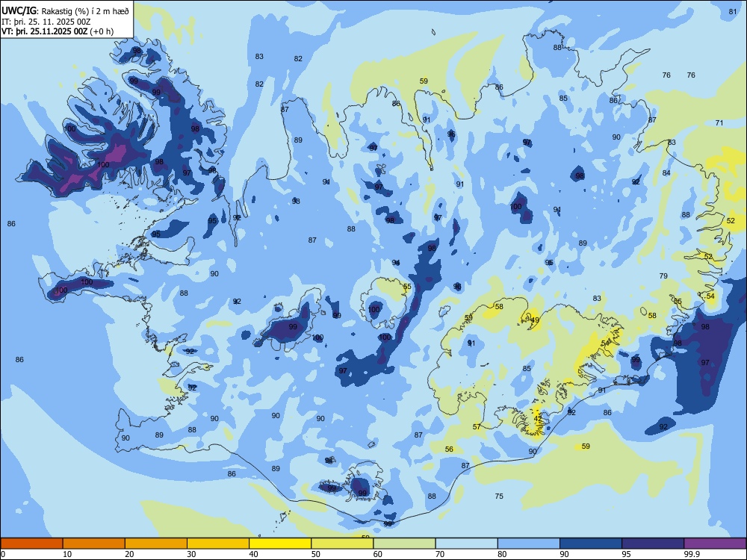The height and width of the screenshot is (560, 747).
Task: Click the humidity value '79' on the map
Action: (x=663, y=276)
